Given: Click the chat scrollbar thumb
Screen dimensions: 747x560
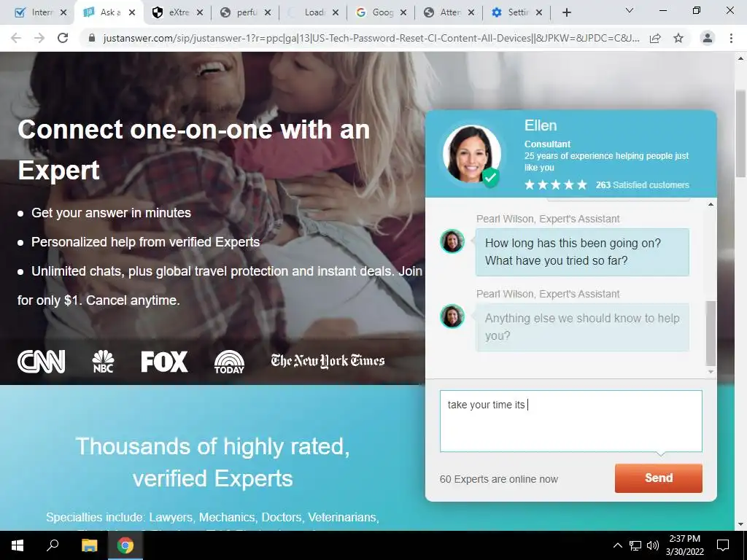Looking at the screenshot, I should pos(711,332).
